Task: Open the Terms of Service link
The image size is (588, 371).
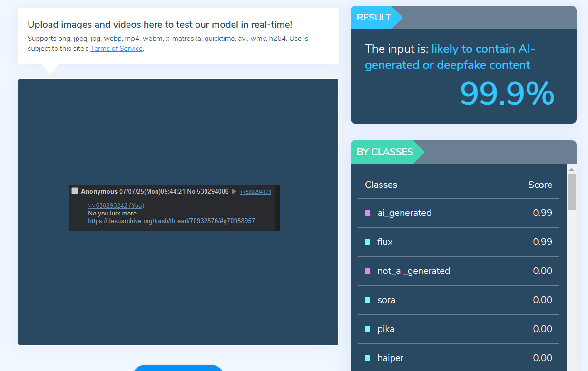Action: click(117, 49)
